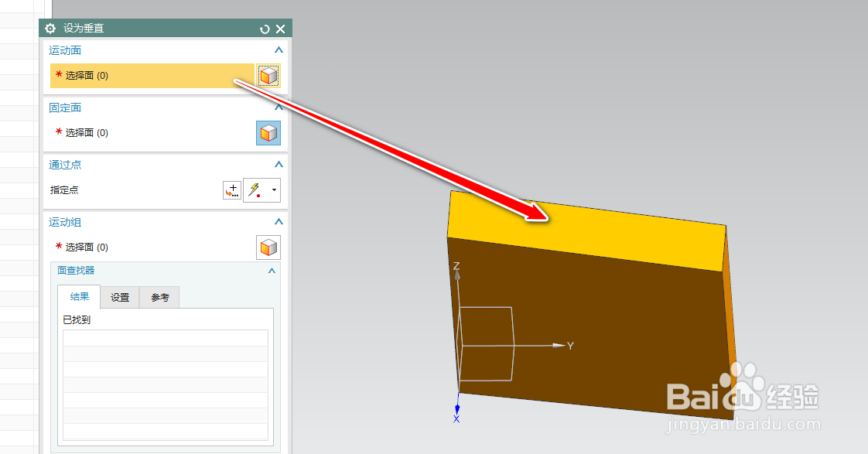Click the 运动面 heading text
This screenshot has width=868, height=454.
[x=65, y=50]
